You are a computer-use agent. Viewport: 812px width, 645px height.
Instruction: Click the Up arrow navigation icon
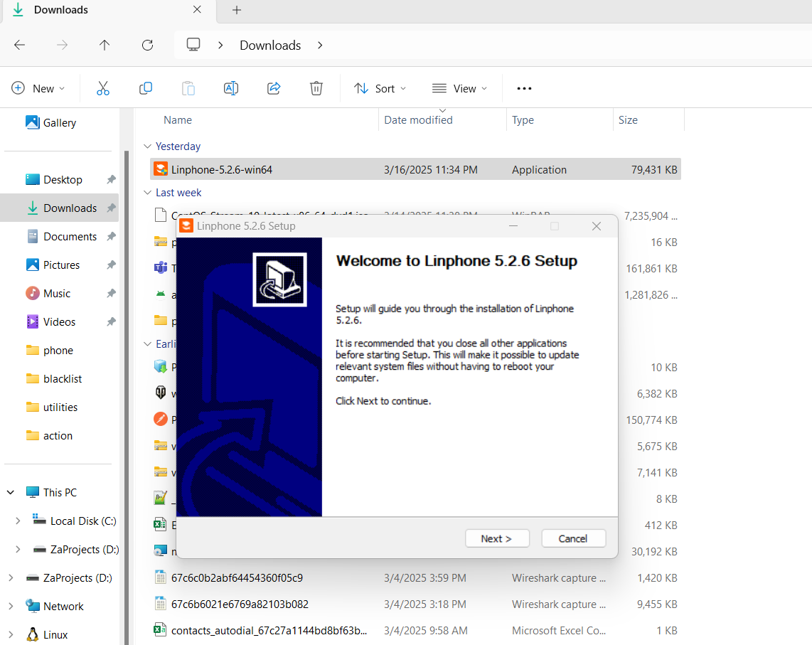(x=105, y=45)
